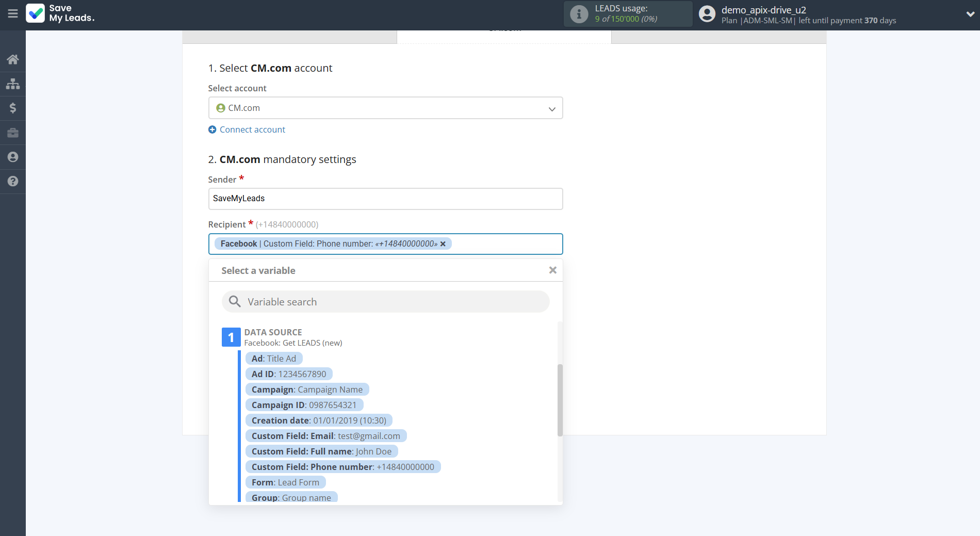Viewport: 980px width, 536px height.
Task: Open connections via the hierarchy sidebar icon
Action: click(x=12, y=84)
